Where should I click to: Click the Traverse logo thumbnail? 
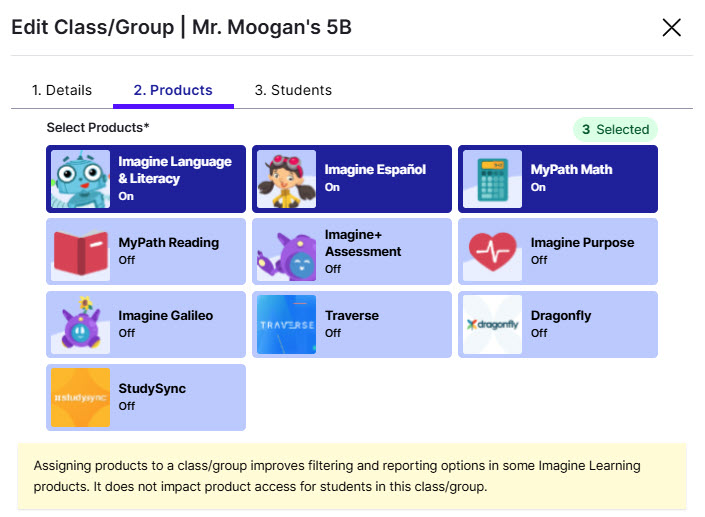[286, 325]
